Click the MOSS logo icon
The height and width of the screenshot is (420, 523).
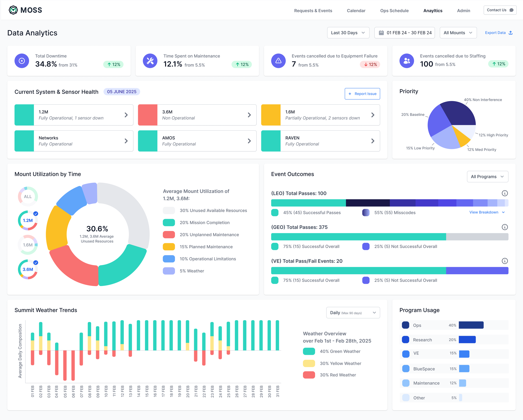(x=13, y=10)
